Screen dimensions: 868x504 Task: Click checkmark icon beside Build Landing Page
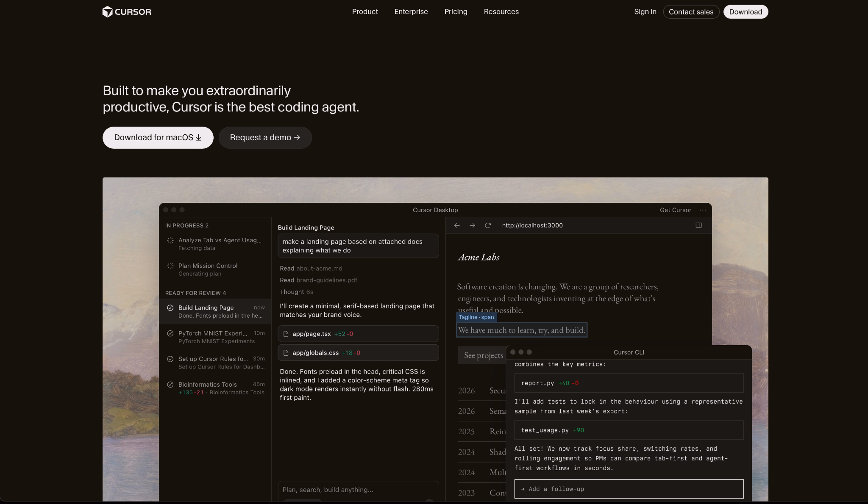tap(170, 308)
